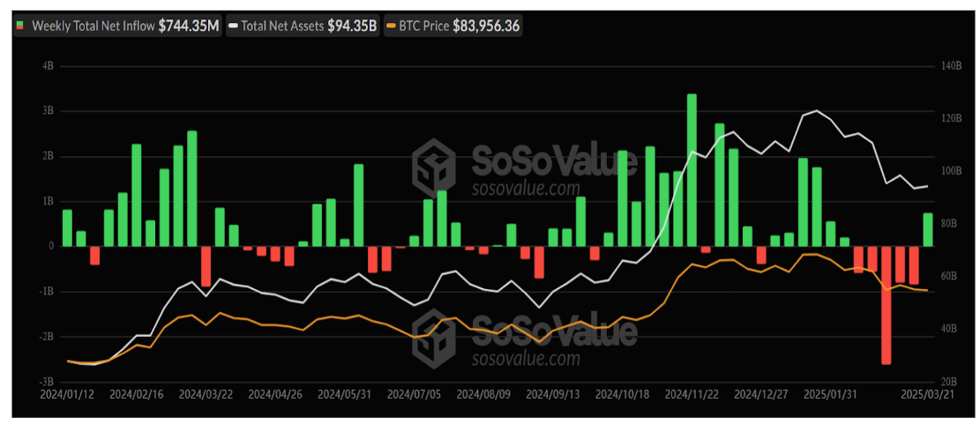This screenshot has height=425, width=980.
Task: Click the 2024/11/22 date axis label
Action: coord(691,394)
